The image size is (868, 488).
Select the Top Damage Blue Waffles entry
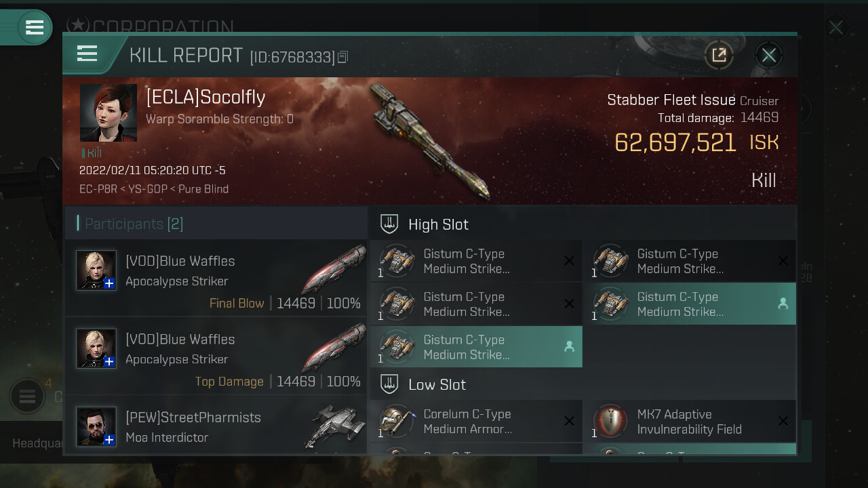216,356
